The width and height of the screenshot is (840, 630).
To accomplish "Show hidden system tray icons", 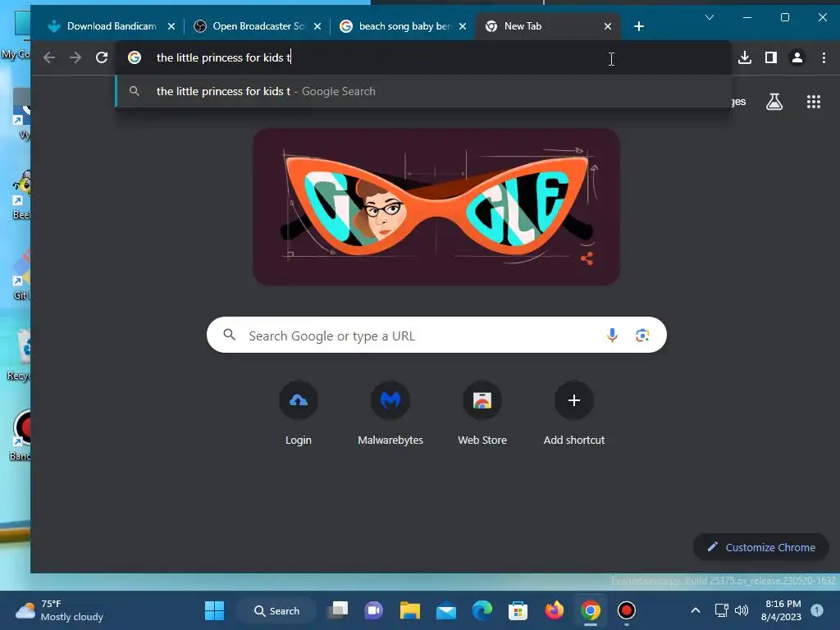I will 696,610.
